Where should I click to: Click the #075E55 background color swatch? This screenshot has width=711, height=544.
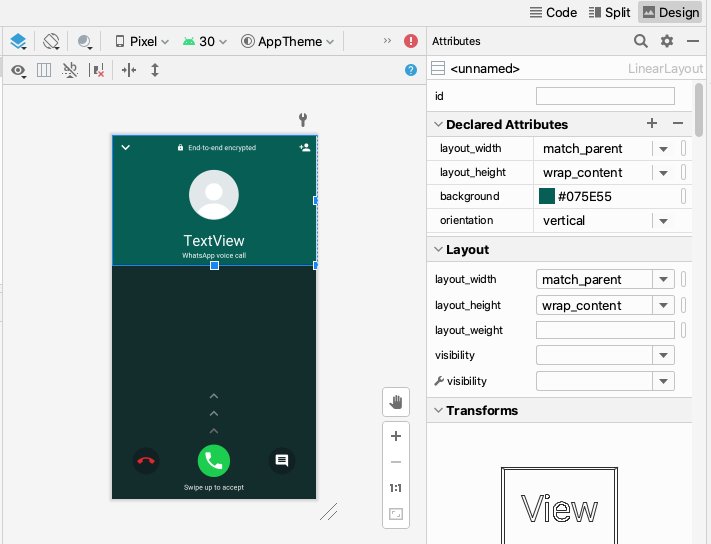[546, 196]
